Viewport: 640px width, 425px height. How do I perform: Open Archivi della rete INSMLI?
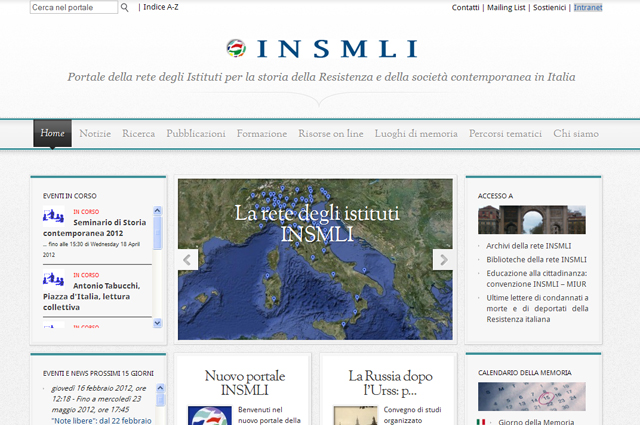(x=529, y=246)
